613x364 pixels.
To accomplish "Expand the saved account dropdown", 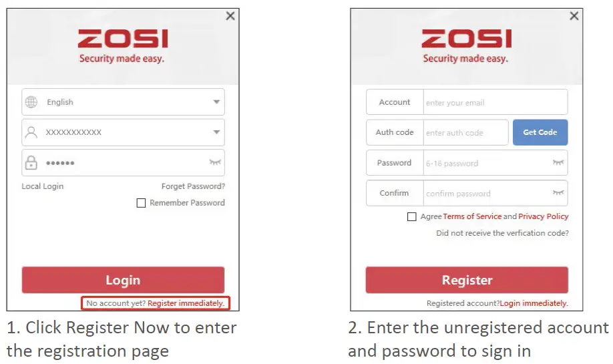I will pos(216,132).
